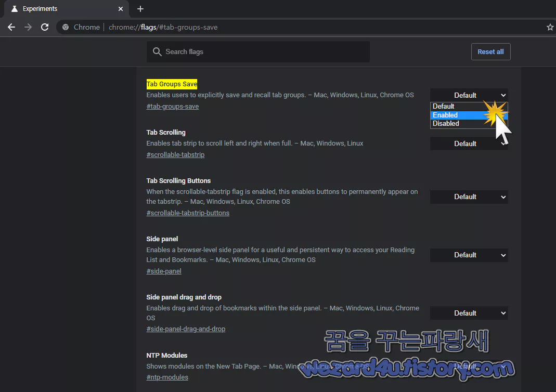Open the #side-panel-drag-and-drop link
This screenshot has width=556, height=392.
pos(186,329)
